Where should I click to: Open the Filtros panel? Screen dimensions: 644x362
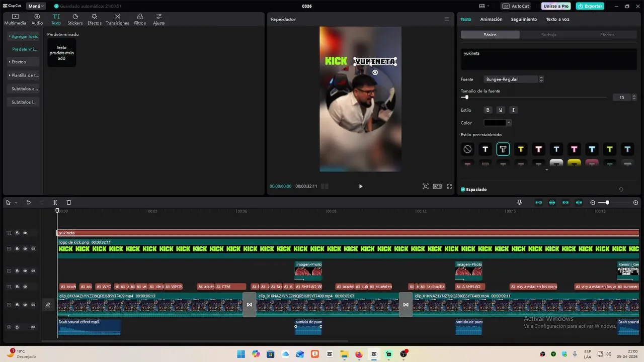pos(140,19)
